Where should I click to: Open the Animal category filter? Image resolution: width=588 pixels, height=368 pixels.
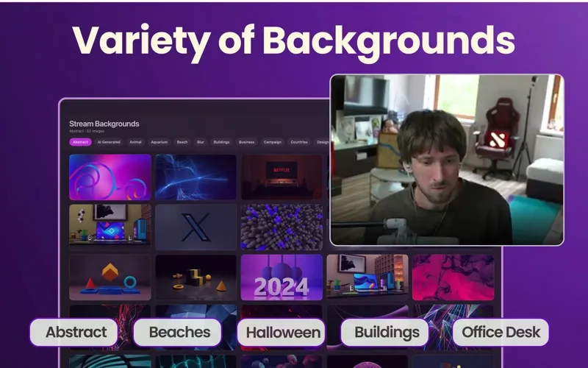135,142
